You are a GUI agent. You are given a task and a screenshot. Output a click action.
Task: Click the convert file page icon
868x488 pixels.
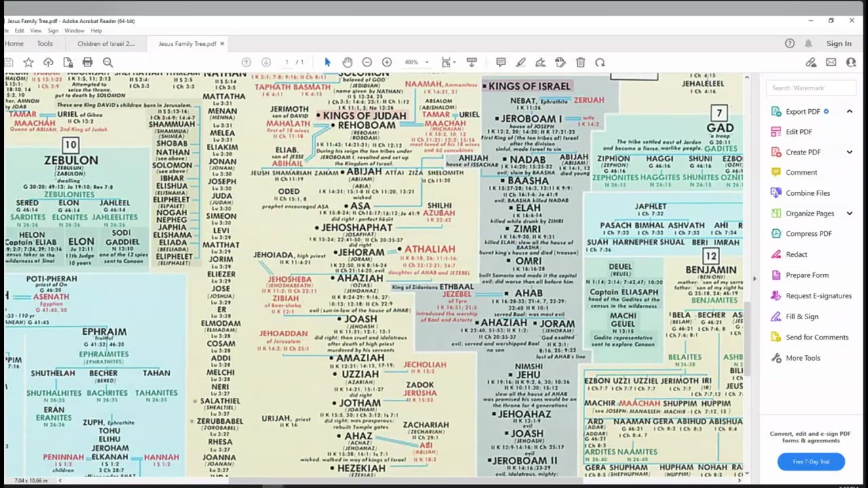point(68,62)
